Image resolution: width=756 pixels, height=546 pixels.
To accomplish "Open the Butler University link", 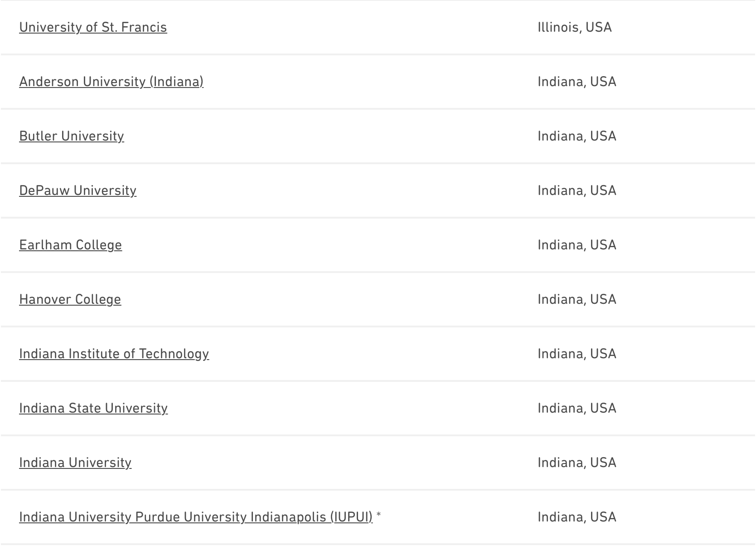I will click(72, 136).
